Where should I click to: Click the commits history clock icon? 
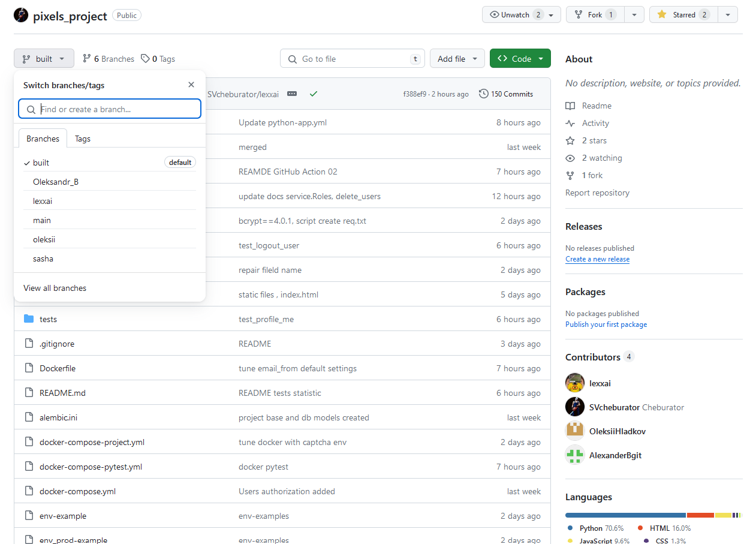click(x=484, y=94)
